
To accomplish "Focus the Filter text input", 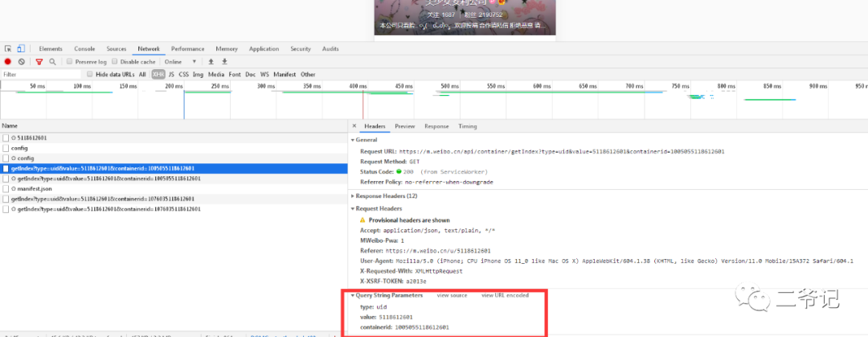I will pyautogui.click(x=41, y=74).
